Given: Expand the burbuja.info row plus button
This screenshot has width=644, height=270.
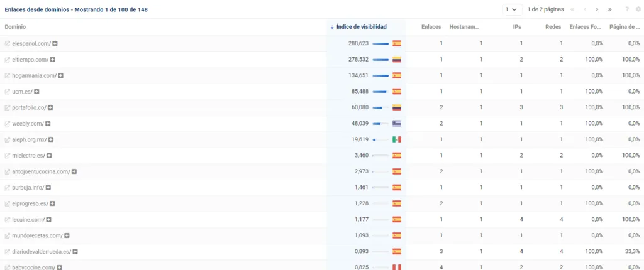Looking at the screenshot, I should 48,188.
